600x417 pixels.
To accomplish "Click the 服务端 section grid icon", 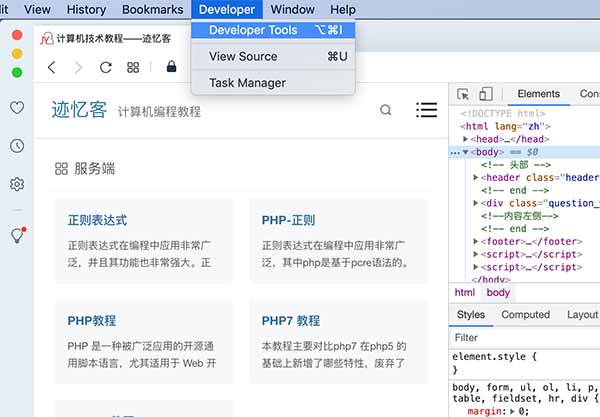I will pyautogui.click(x=61, y=169).
